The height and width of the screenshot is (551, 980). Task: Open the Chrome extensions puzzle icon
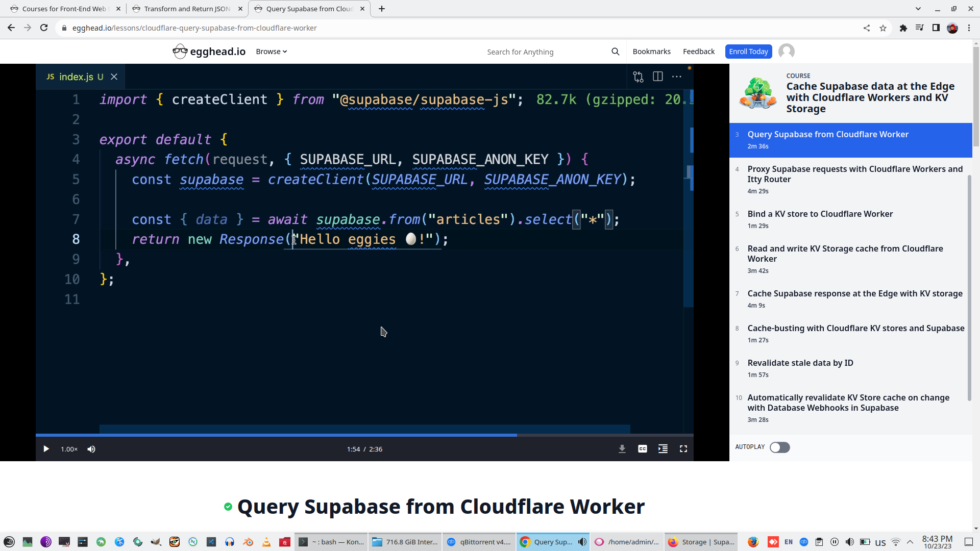pos(903,28)
